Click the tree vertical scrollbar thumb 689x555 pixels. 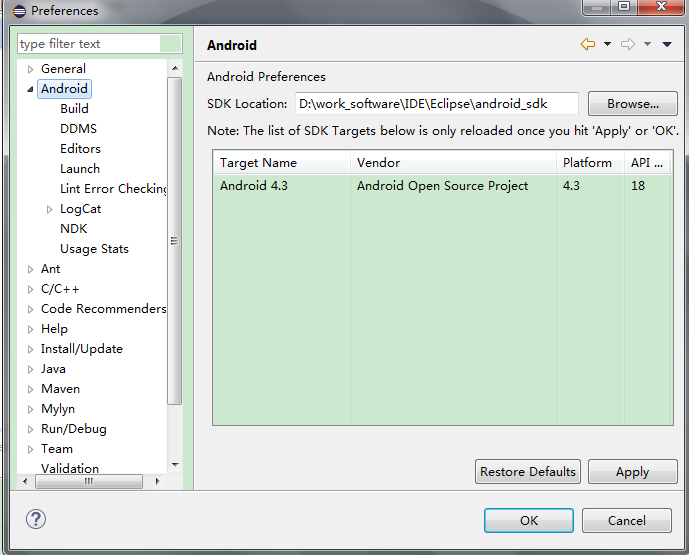pyautogui.click(x=175, y=241)
